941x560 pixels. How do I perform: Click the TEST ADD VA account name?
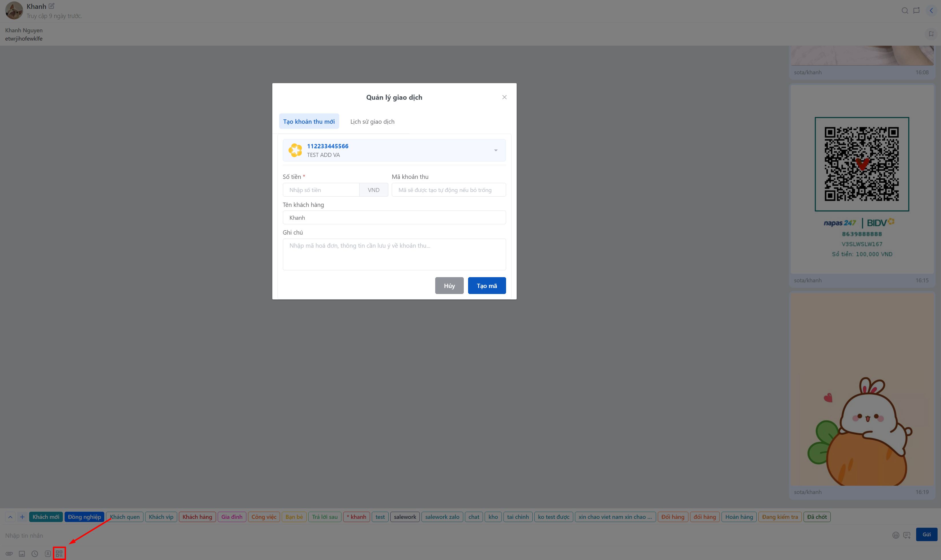[x=323, y=155]
